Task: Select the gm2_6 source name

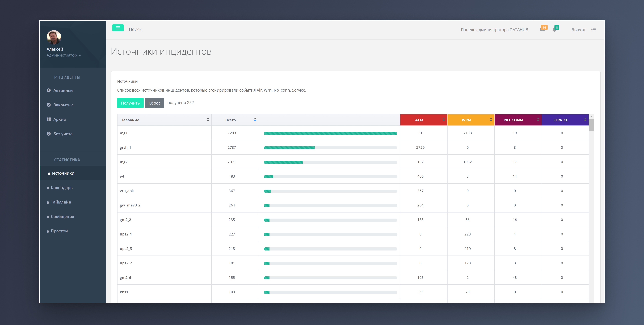Action: pyautogui.click(x=125, y=278)
